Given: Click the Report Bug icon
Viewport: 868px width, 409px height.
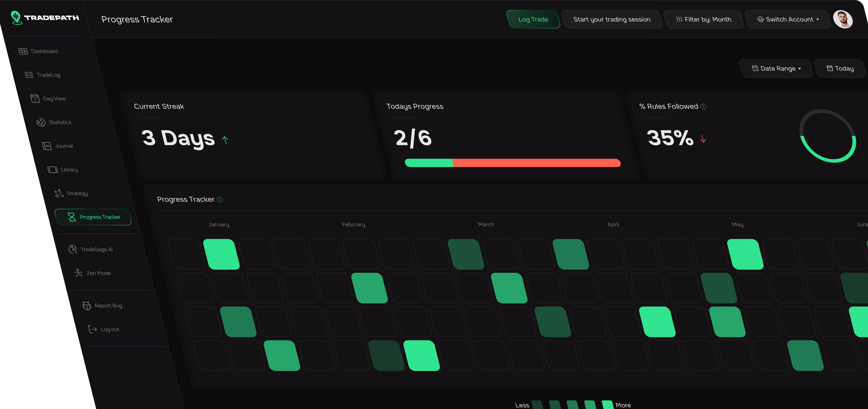Looking at the screenshot, I should (87, 306).
